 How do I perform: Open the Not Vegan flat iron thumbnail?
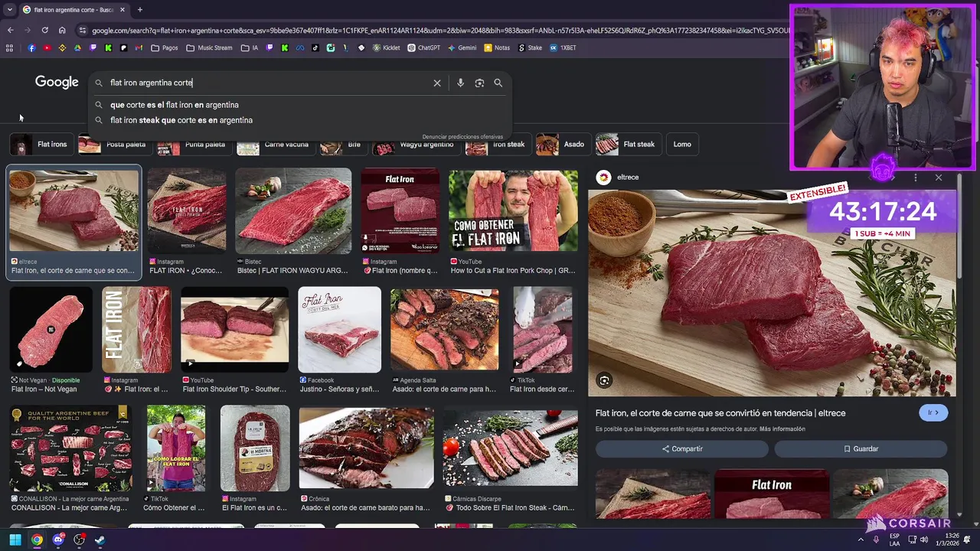tap(51, 330)
